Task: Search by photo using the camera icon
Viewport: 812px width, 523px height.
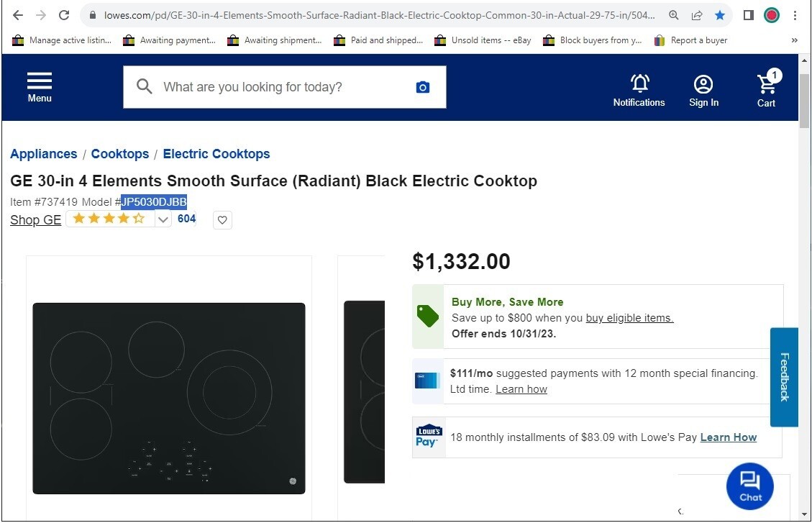Action: [x=422, y=86]
